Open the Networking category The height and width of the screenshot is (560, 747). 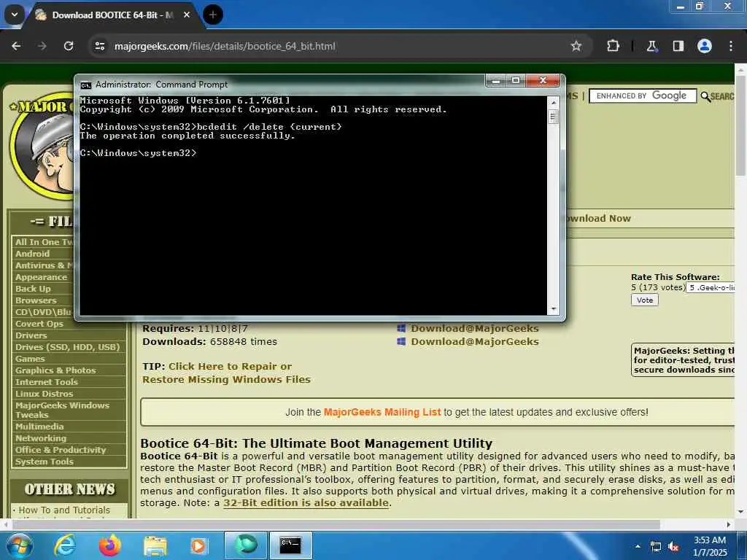pos(41,438)
